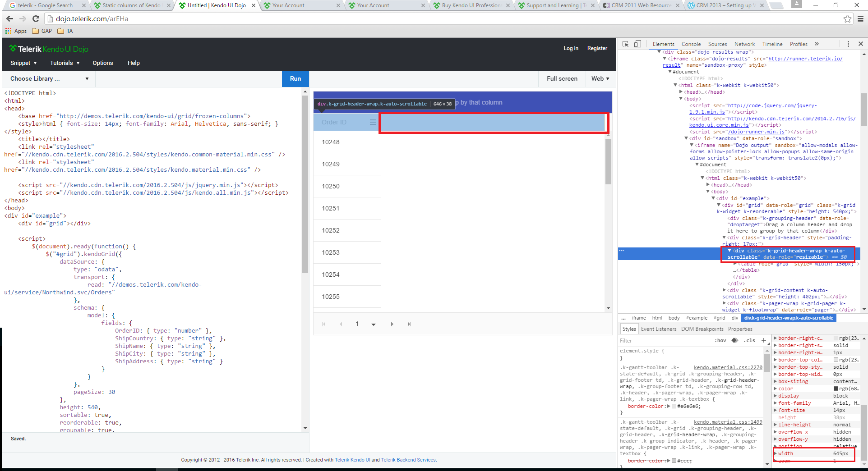Show more DevTools tabs chevron

click(817, 44)
